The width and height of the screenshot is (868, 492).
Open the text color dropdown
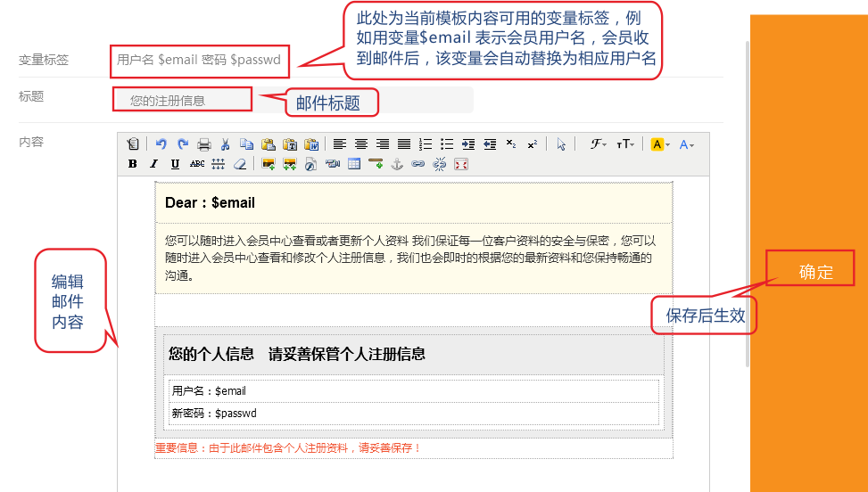point(686,144)
